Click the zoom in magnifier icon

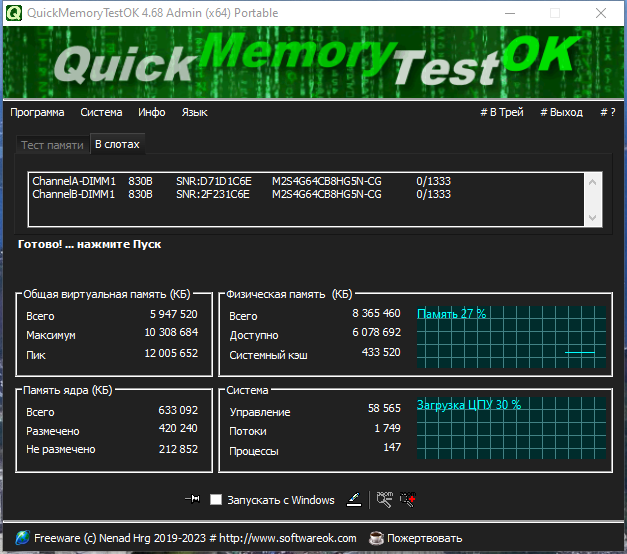(x=408, y=499)
